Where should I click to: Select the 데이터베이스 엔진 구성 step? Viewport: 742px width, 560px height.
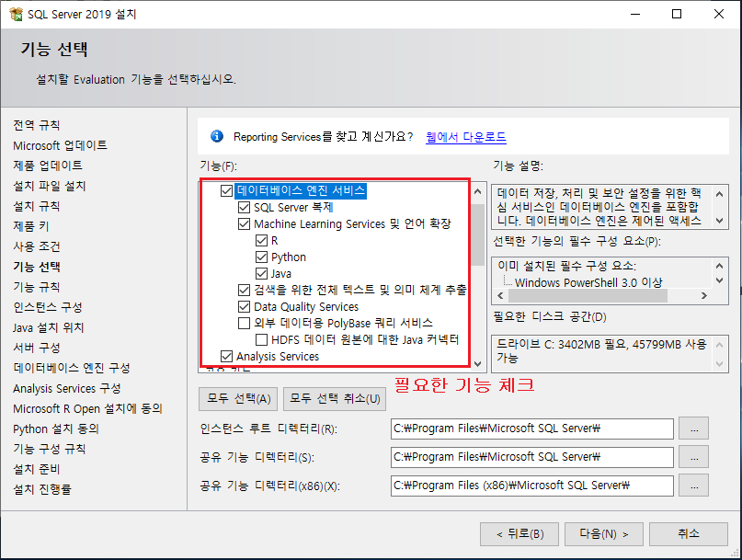(x=72, y=369)
